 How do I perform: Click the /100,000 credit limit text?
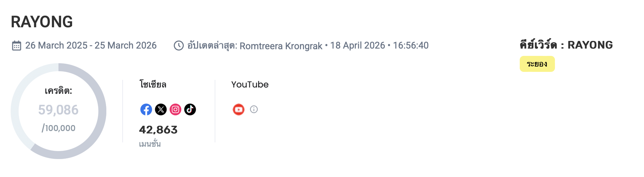pyautogui.click(x=58, y=128)
